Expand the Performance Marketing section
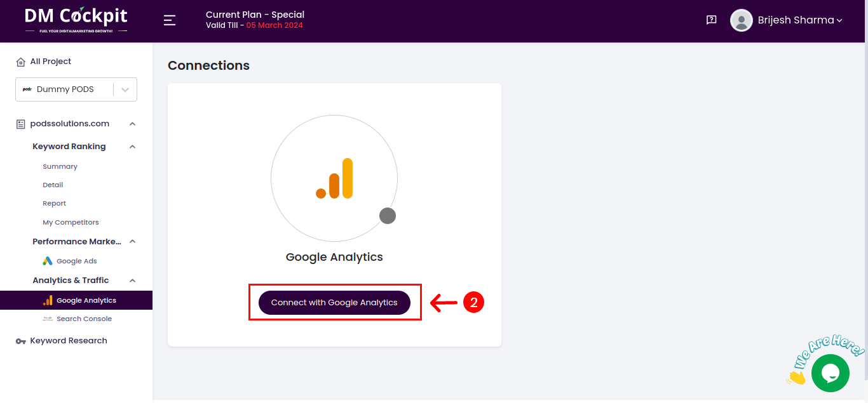The image size is (868, 403). click(x=132, y=241)
